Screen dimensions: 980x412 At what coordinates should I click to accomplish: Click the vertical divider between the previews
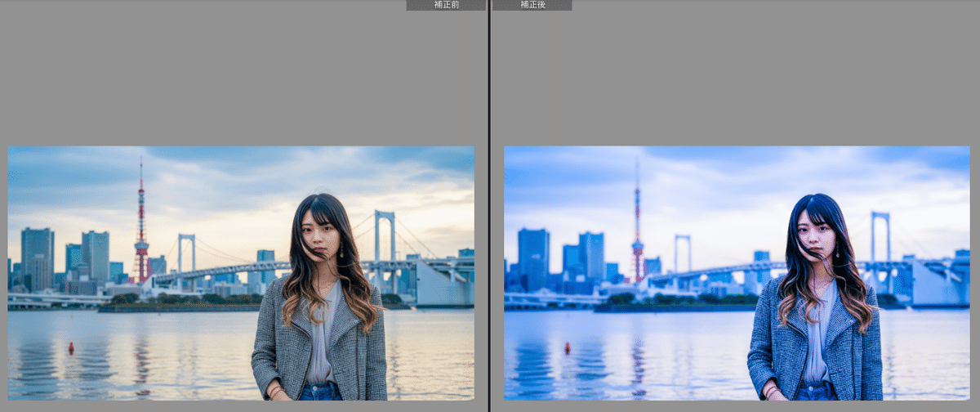click(489, 206)
